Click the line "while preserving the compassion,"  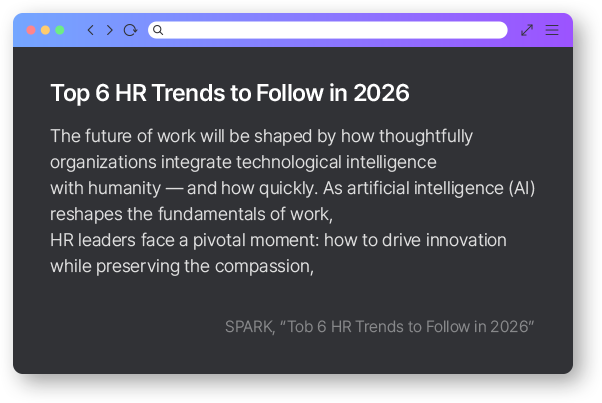coord(182,266)
